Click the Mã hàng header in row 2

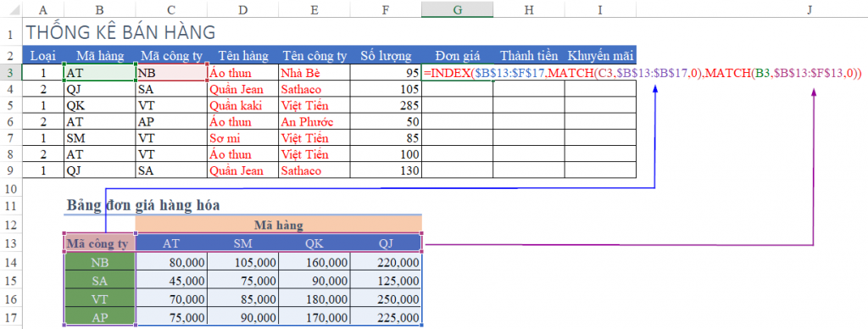[100, 55]
